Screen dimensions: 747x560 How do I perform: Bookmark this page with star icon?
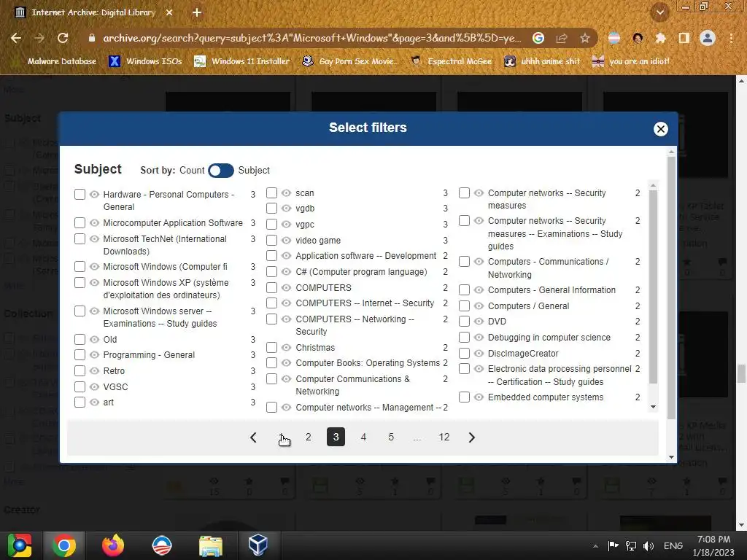585,38
